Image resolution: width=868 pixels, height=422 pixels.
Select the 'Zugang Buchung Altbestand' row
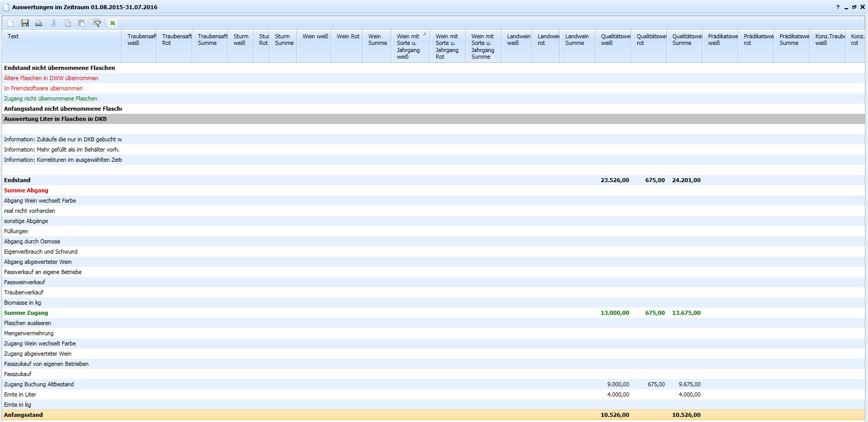(x=39, y=384)
